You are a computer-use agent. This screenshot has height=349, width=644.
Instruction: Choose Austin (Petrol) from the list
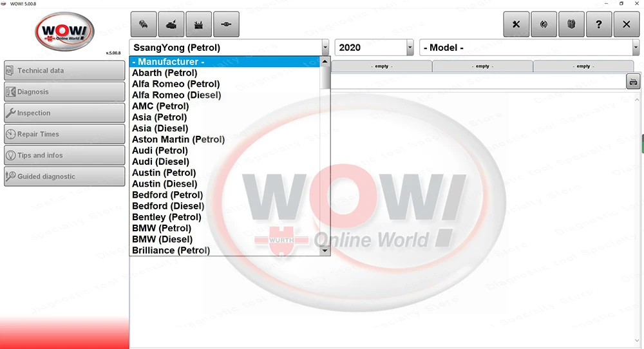click(225, 173)
